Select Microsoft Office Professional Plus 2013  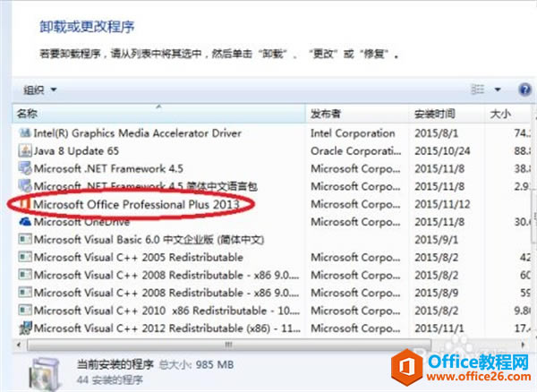click(x=136, y=204)
